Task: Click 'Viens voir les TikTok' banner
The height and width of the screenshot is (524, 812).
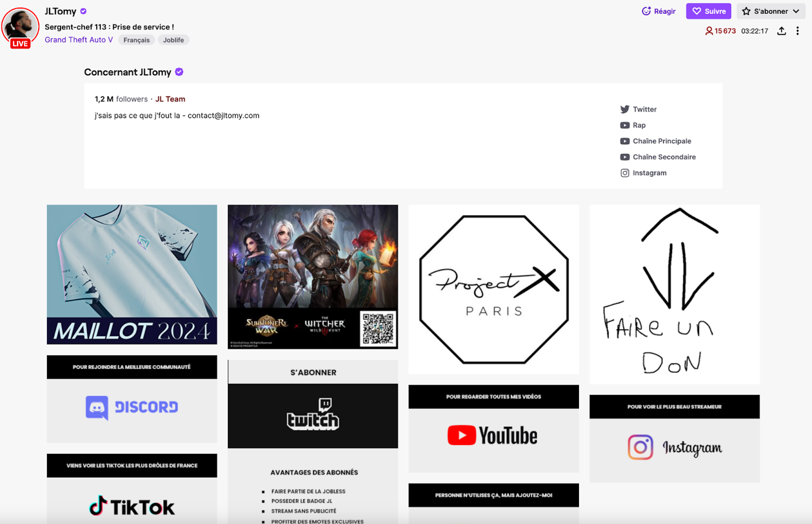Action: (x=132, y=465)
